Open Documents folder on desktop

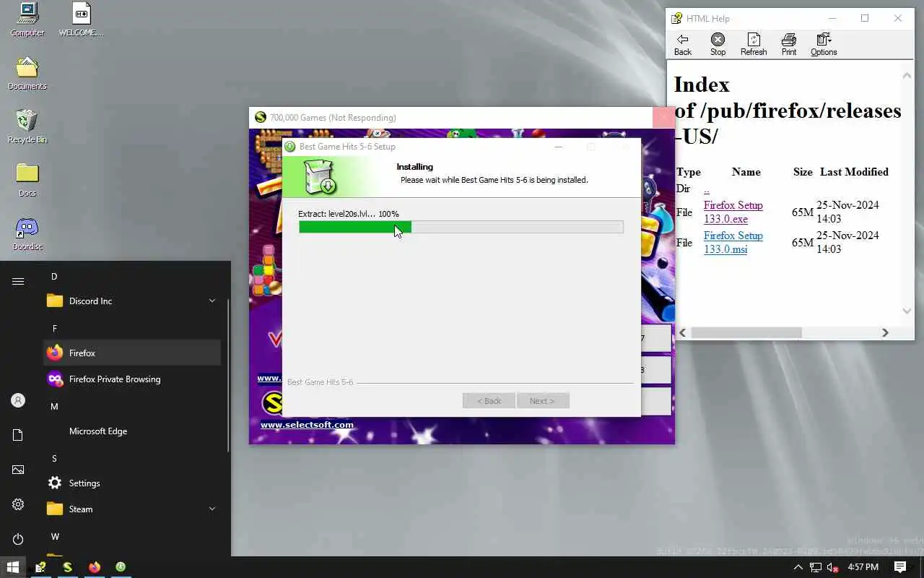(x=27, y=73)
